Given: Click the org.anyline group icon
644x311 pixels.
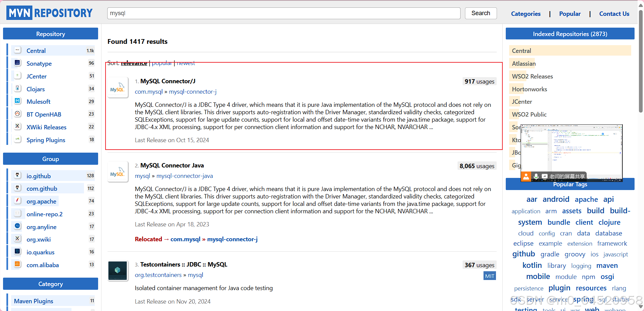Looking at the screenshot, I should click(x=18, y=226).
